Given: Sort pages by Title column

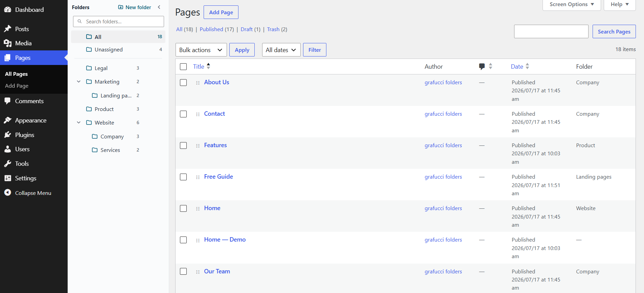Looking at the screenshot, I should 202,67.
